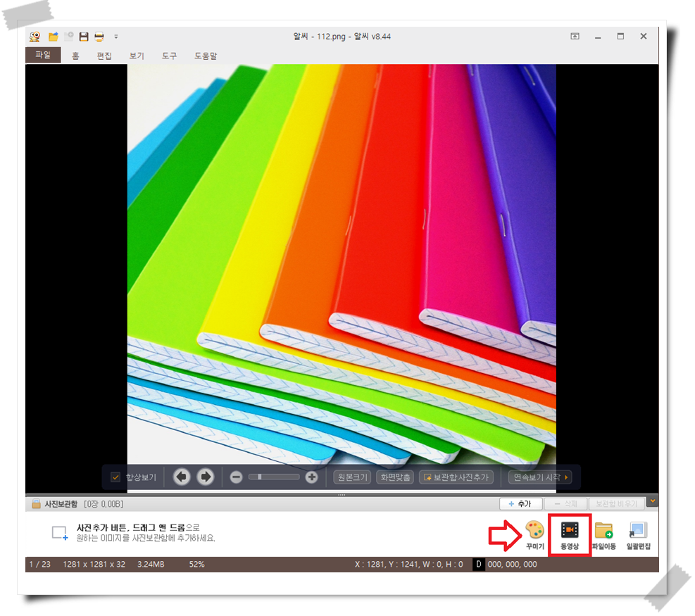Viewport: 695px width, 616px height.
Task: Click the ribbon display options icon
Action: tap(575, 37)
